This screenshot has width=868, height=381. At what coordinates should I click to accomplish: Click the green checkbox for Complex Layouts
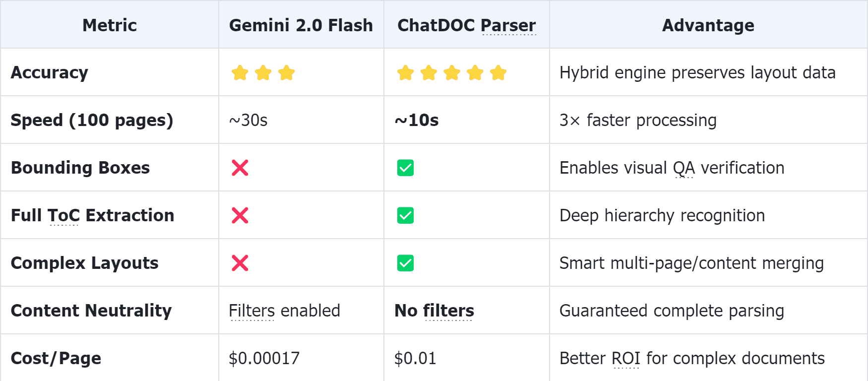(405, 263)
